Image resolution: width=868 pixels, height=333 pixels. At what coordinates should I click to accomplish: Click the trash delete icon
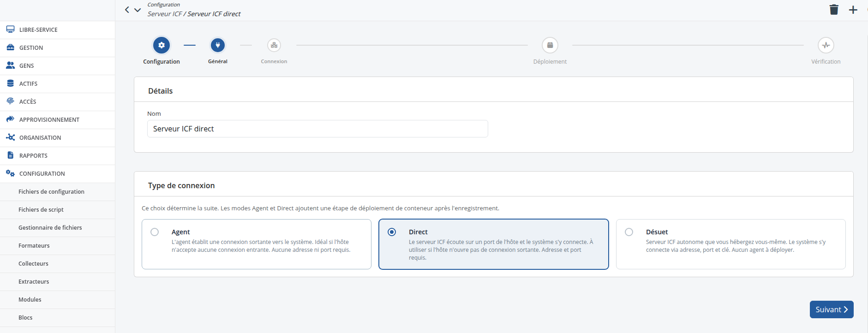click(x=834, y=10)
